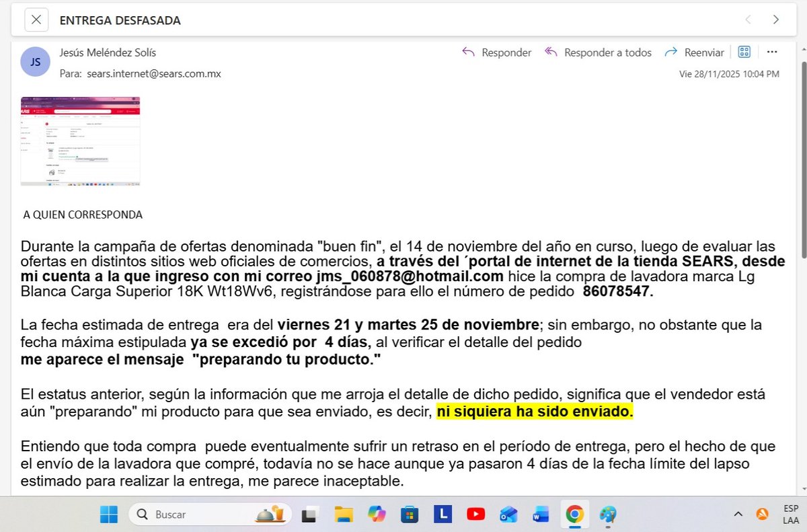Image resolution: width=807 pixels, height=532 pixels.
Task: Click the ESP LAA language indicator
Action: (791, 515)
